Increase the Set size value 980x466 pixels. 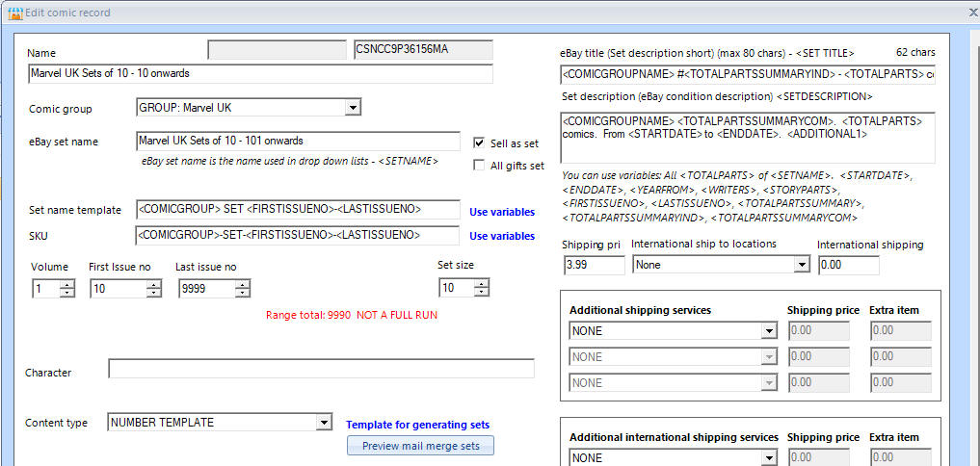tap(481, 284)
